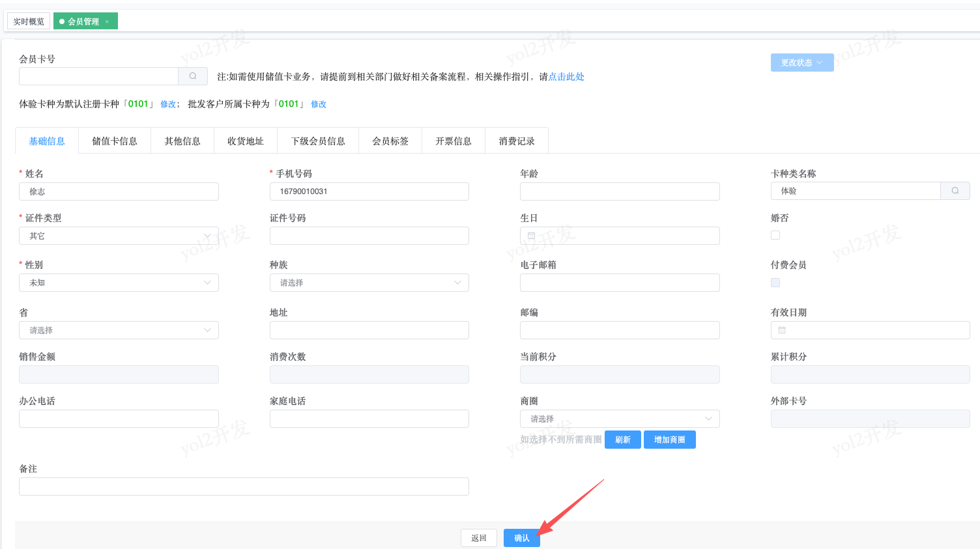Click the 家庭电话 input field

point(369,419)
